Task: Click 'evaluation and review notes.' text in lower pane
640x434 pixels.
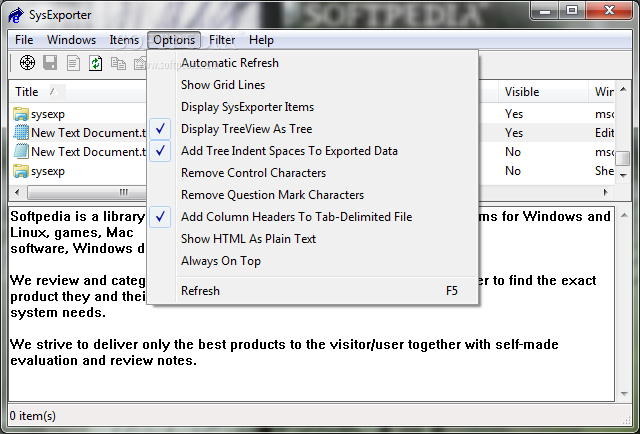Action: click(x=104, y=361)
